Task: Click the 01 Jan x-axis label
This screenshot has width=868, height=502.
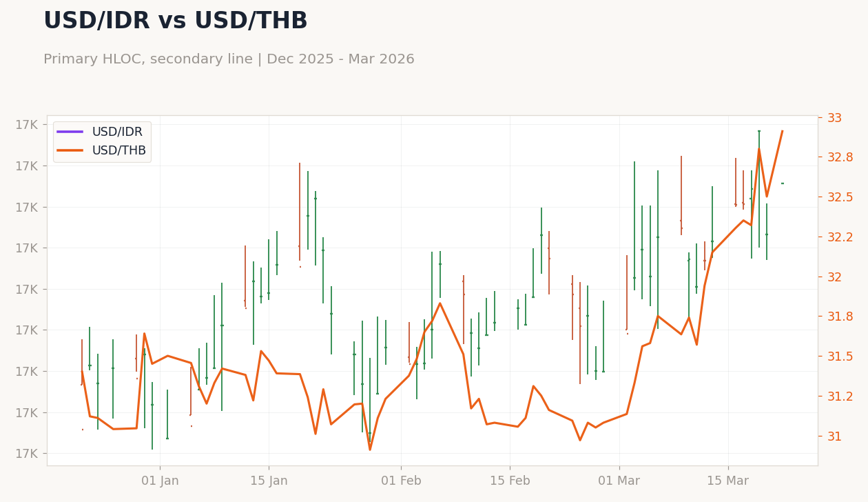Action: (x=160, y=481)
